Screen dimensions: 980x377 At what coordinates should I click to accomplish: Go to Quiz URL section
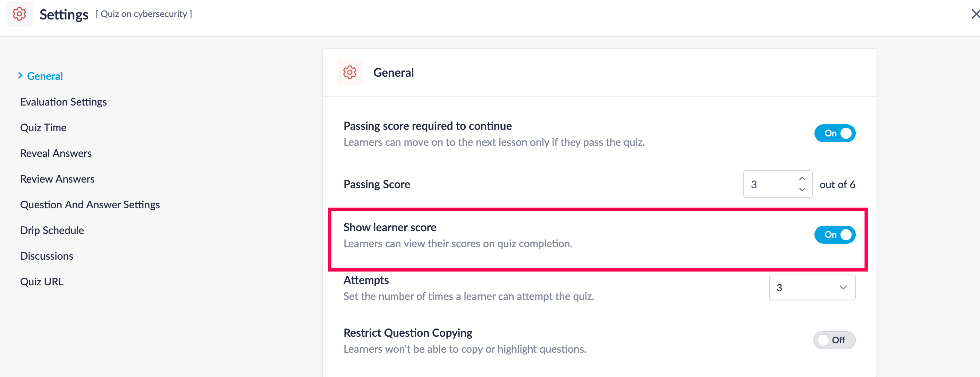(x=42, y=282)
